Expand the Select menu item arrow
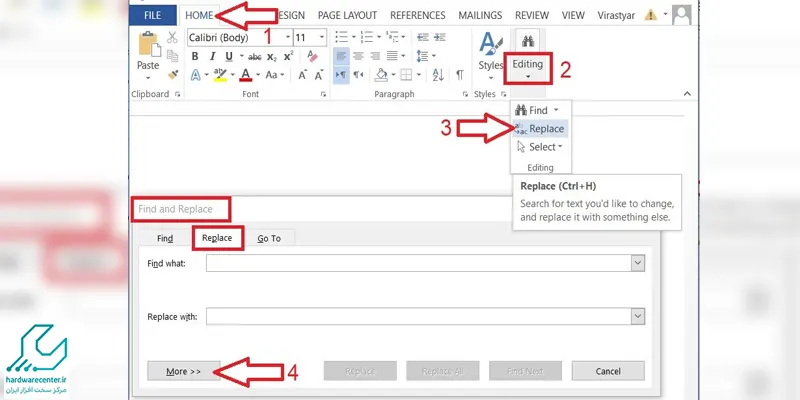 (x=560, y=147)
